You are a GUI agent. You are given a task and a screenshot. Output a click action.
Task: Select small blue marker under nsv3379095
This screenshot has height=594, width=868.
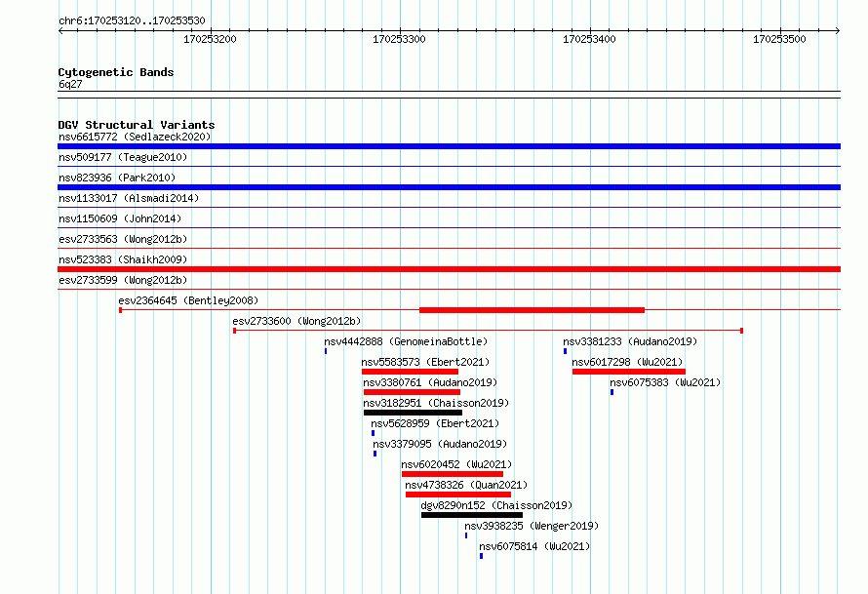[x=375, y=454]
